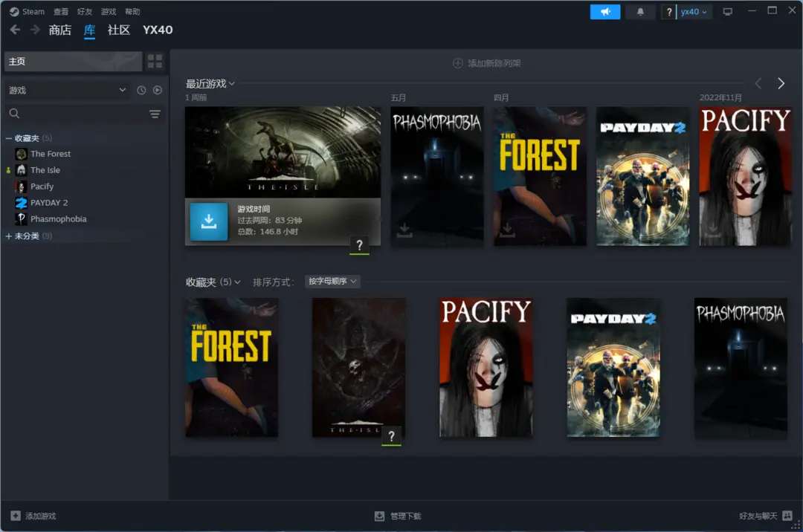The image size is (803, 532).
Task: Open the announcements megaphone button
Action: coord(604,12)
